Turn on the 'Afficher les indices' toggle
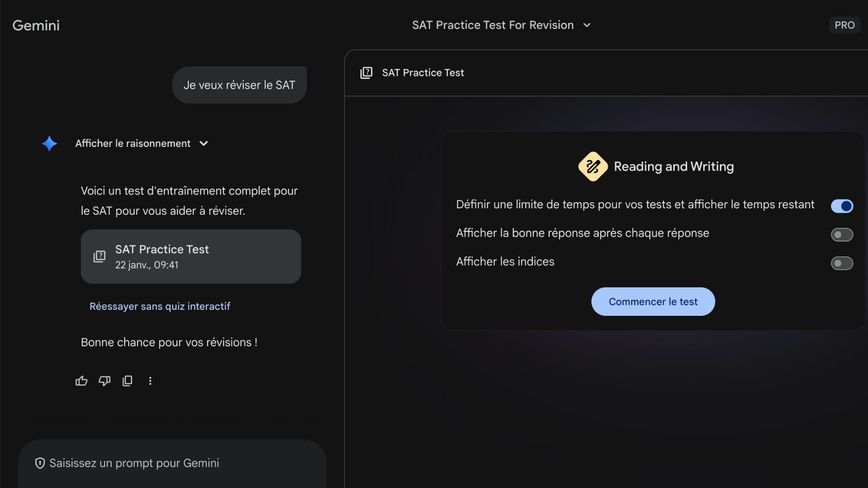 [x=841, y=263]
